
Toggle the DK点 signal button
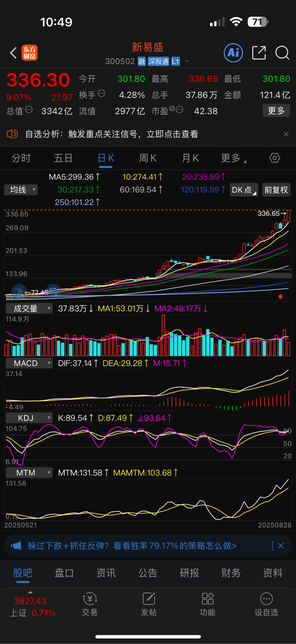point(244,190)
